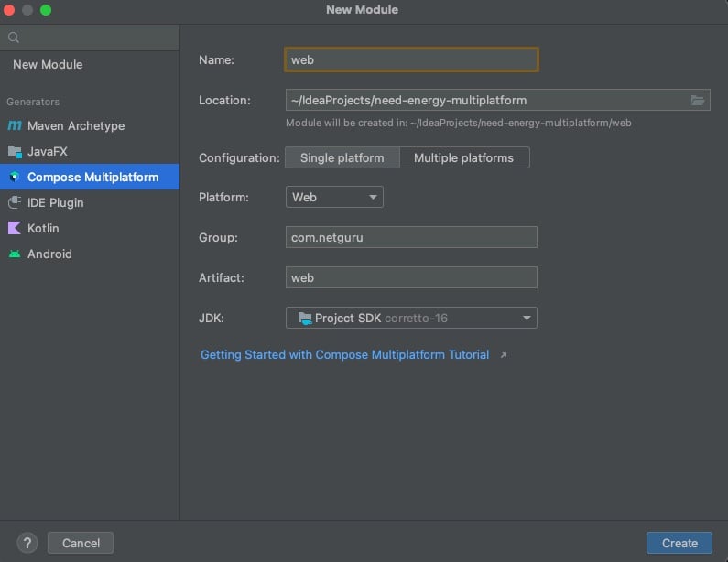Focus the Group field containing com.netguru
This screenshot has width=728, height=562.
(x=411, y=237)
